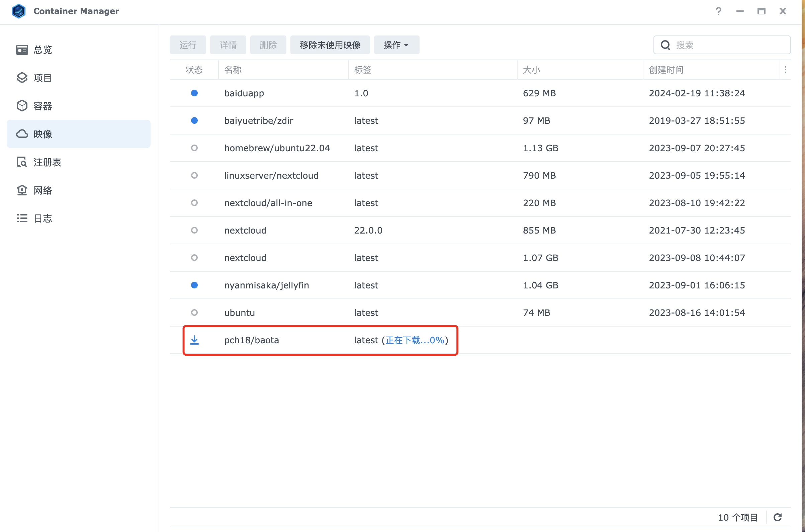
Task: Open the 日志 logs section
Action: point(78,218)
